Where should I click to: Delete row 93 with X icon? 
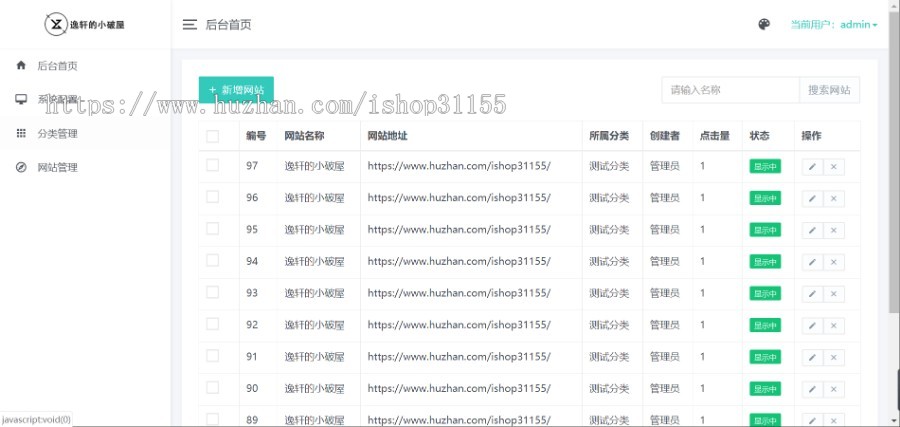coord(834,294)
